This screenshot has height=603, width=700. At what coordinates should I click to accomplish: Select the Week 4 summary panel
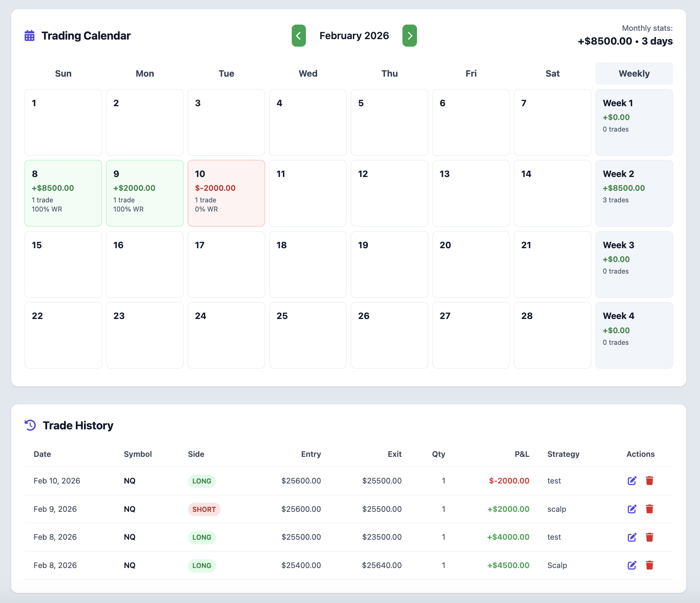click(634, 335)
